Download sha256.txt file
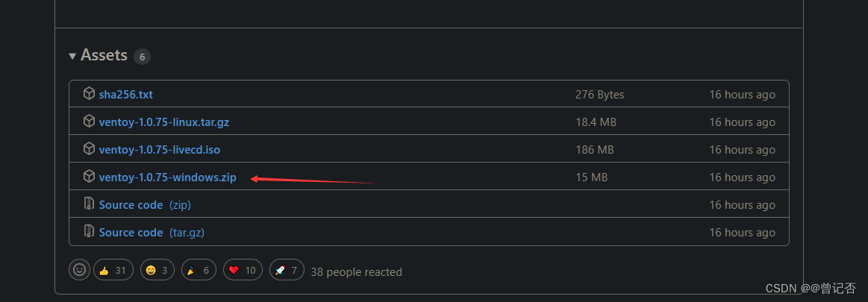 pos(125,95)
